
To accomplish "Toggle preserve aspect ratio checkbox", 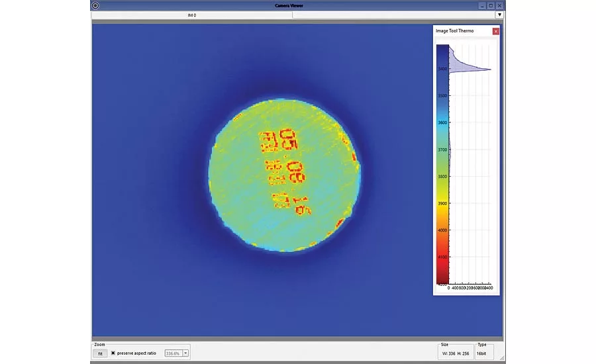I will pyautogui.click(x=113, y=353).
